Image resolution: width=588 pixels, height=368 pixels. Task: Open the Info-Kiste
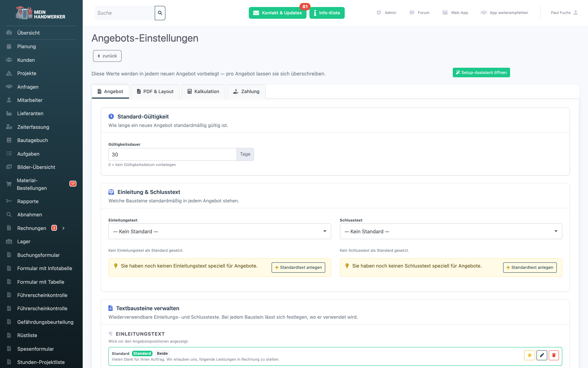click(327, 13)
